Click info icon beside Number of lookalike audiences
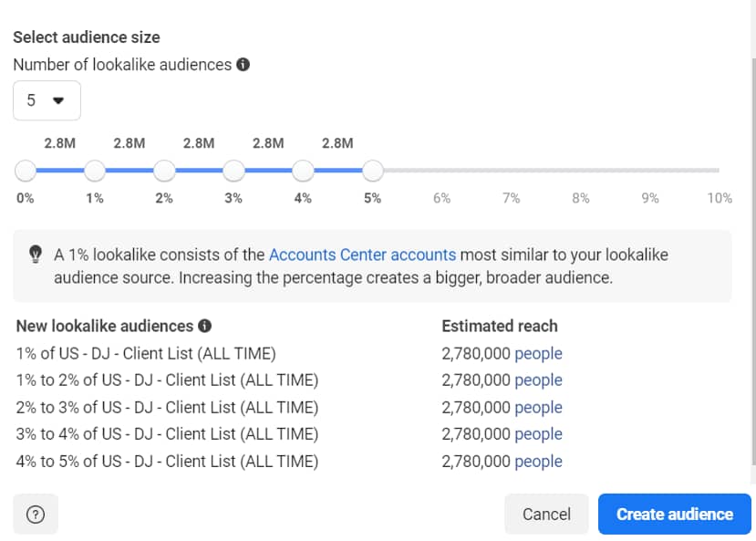Viewport: 756px width, 541px height. (243, 65)
